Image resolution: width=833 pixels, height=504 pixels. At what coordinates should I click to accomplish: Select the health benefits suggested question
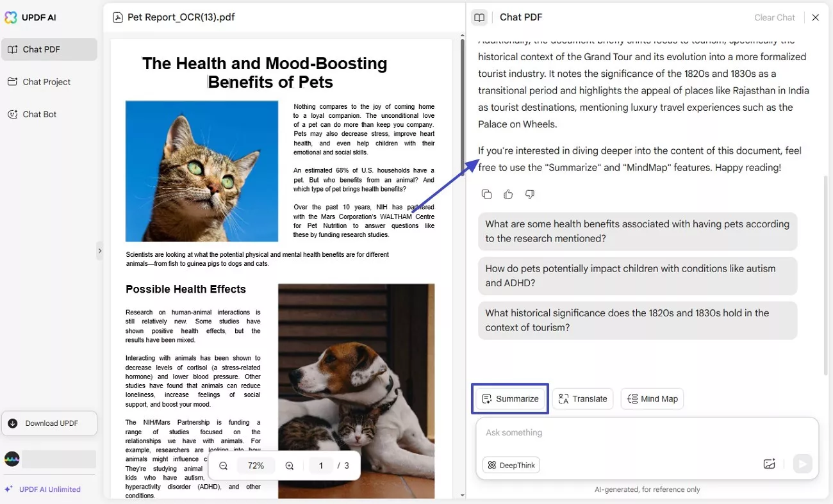(x=638, y=231)
